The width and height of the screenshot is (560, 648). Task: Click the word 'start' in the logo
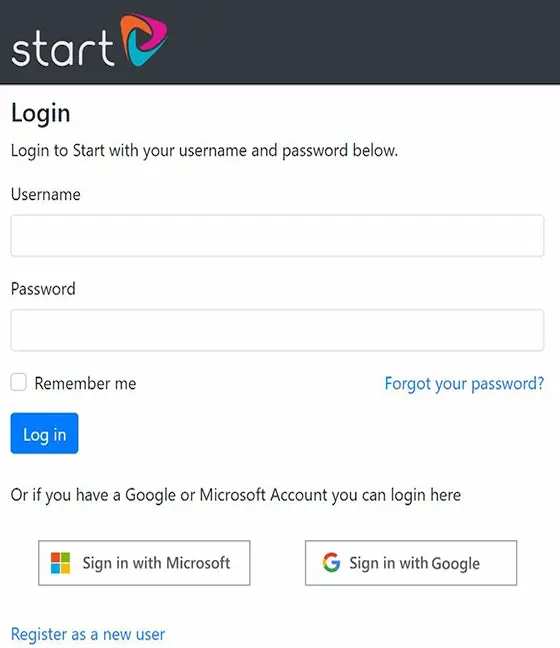63,48
